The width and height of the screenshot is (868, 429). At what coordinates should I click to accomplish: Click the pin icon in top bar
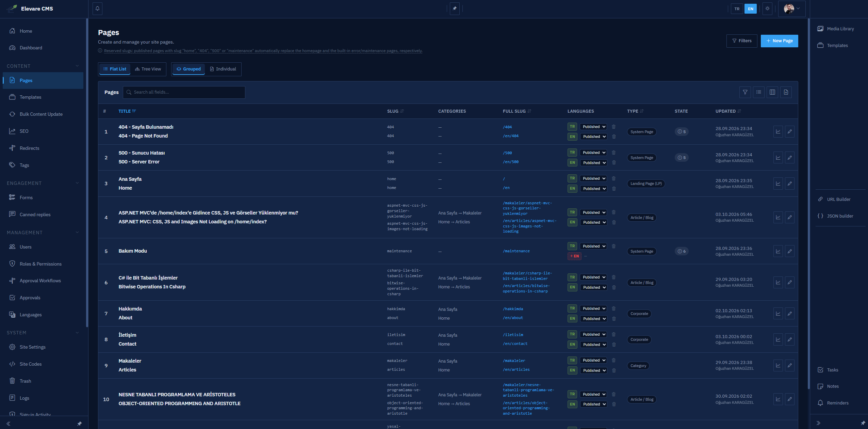pyautogui.click(x=455, y=9)
